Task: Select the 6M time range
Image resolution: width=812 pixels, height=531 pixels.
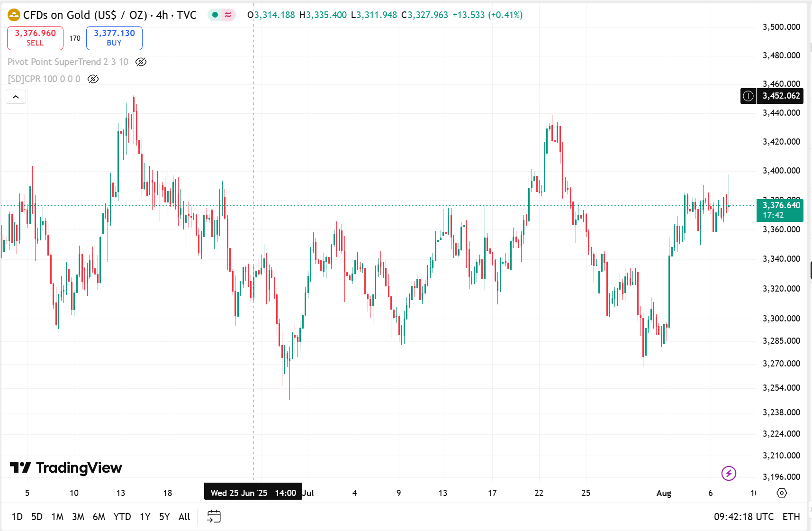Action: 99,517
